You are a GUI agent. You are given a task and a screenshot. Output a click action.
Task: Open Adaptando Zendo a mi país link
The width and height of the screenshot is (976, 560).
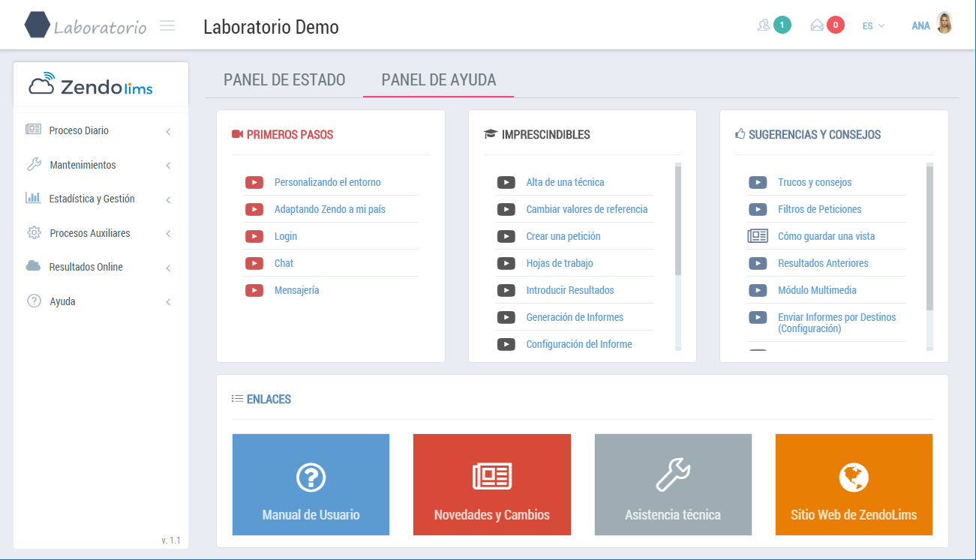coord(330,209)
